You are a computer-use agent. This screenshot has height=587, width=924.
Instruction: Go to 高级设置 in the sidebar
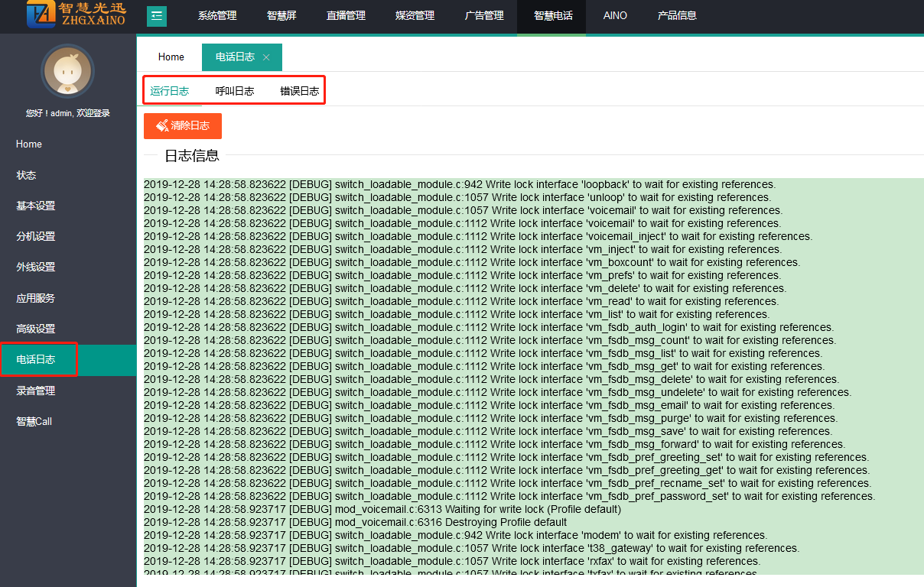point(36,329)
